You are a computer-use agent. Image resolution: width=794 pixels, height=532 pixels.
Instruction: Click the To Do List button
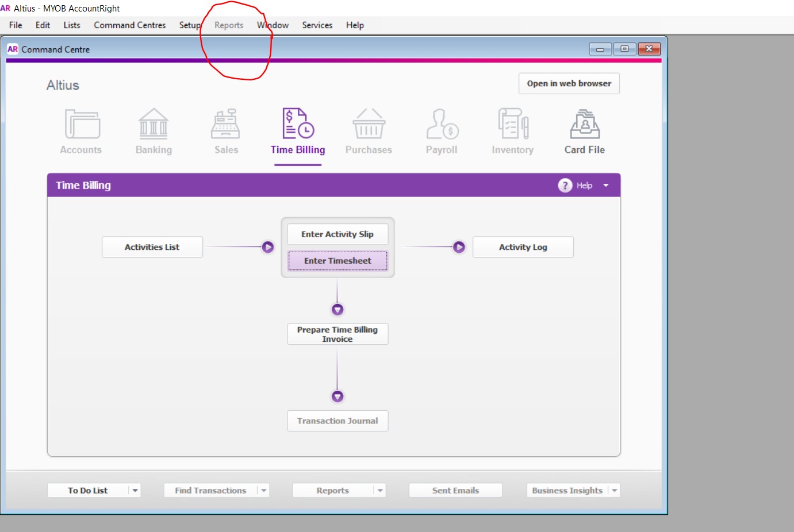tap(88, 491)
